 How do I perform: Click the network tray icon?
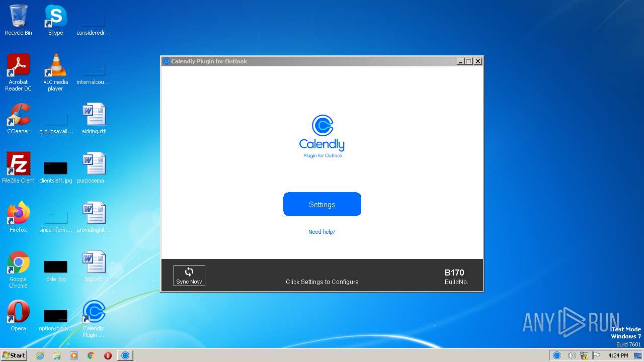click(x=584, y=355)
